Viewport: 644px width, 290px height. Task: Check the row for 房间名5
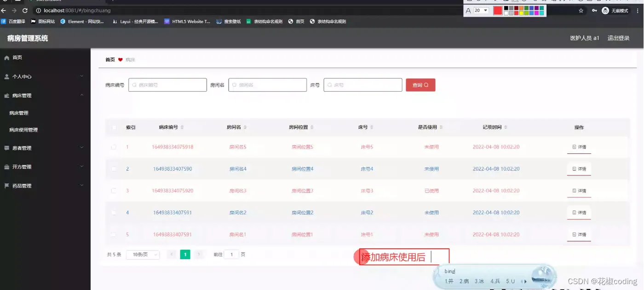point(114,147)
